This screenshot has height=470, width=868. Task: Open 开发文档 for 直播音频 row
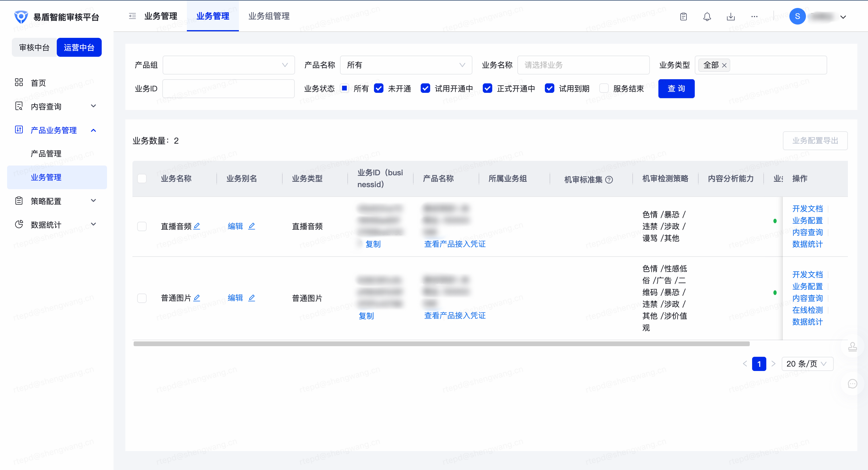click(x=807, y=209)
